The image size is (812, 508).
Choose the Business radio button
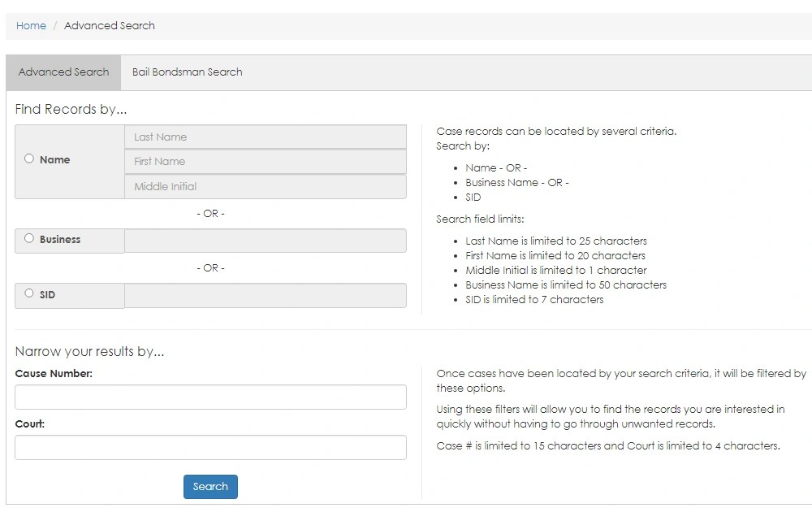tap(29, 239)
